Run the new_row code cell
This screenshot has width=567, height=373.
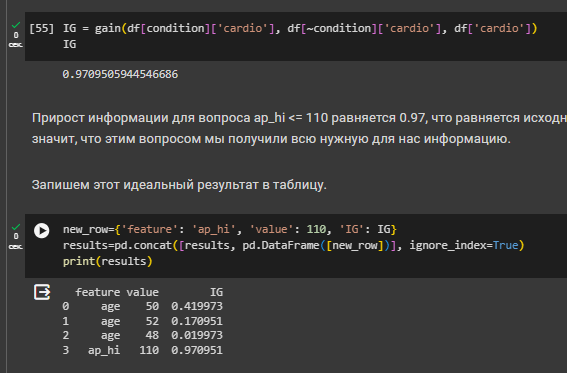point(42,231)
